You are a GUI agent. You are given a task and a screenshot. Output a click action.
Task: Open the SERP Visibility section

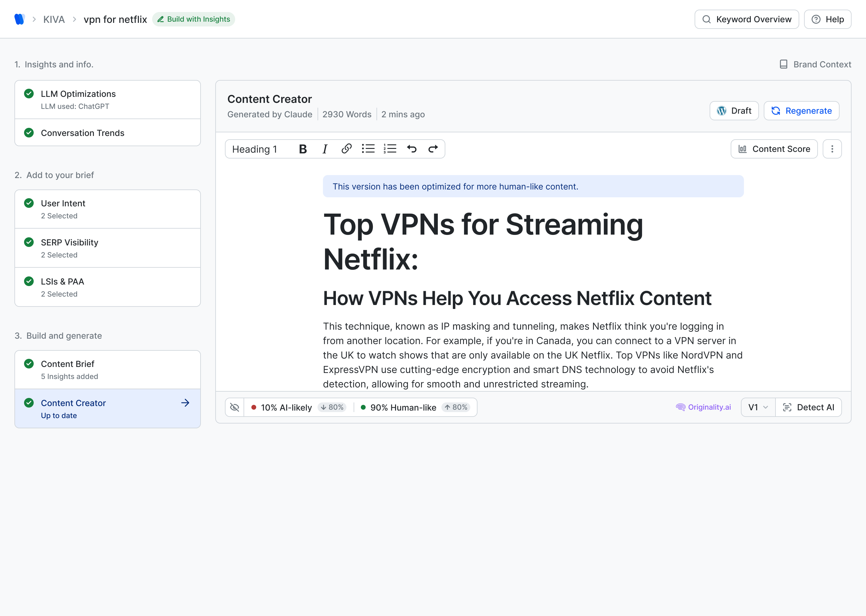tap(108, 248)
